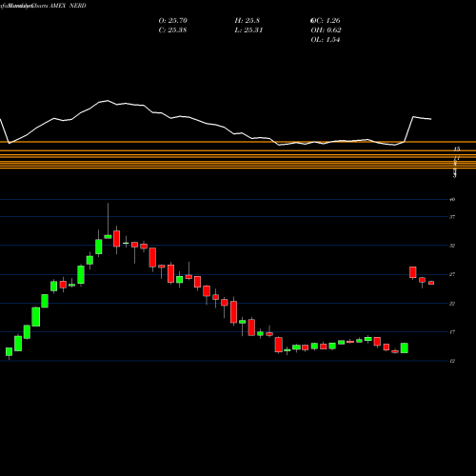Select the low price text L: 25.31
The width and height of the screenshot is (476, 476).
pos(248,30)
